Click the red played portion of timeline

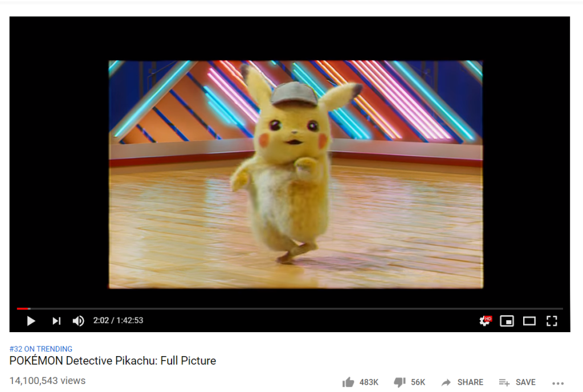pyautogui.click(x=23, y=308)
